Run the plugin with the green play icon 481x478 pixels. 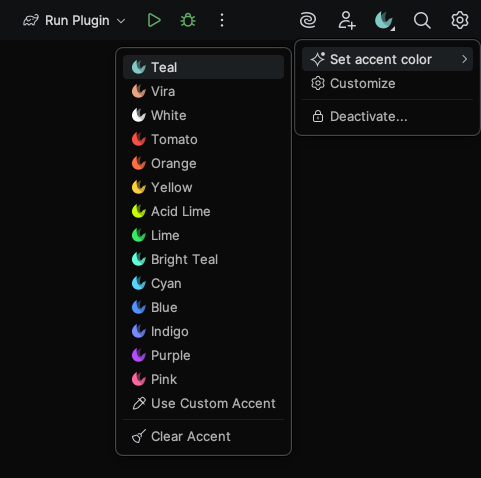click(154, 21)
